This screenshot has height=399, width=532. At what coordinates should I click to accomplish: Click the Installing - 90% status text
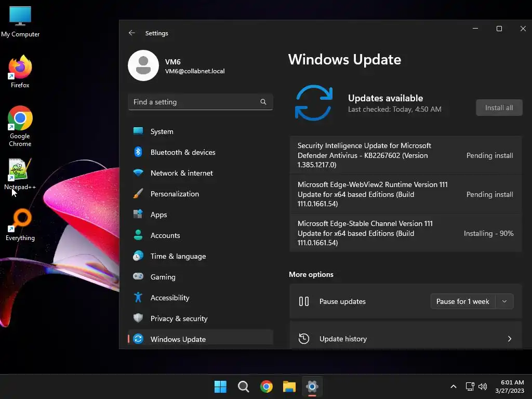pos(488,233)
